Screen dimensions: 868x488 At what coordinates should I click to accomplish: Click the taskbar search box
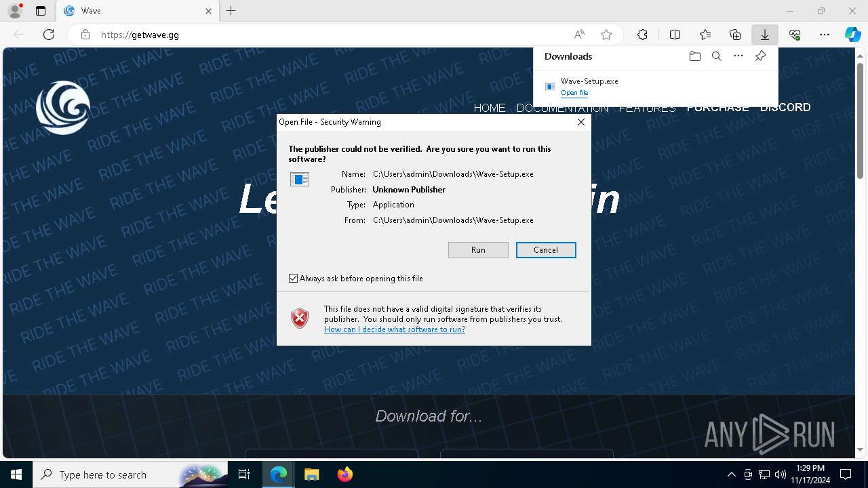tap(131, 474)
